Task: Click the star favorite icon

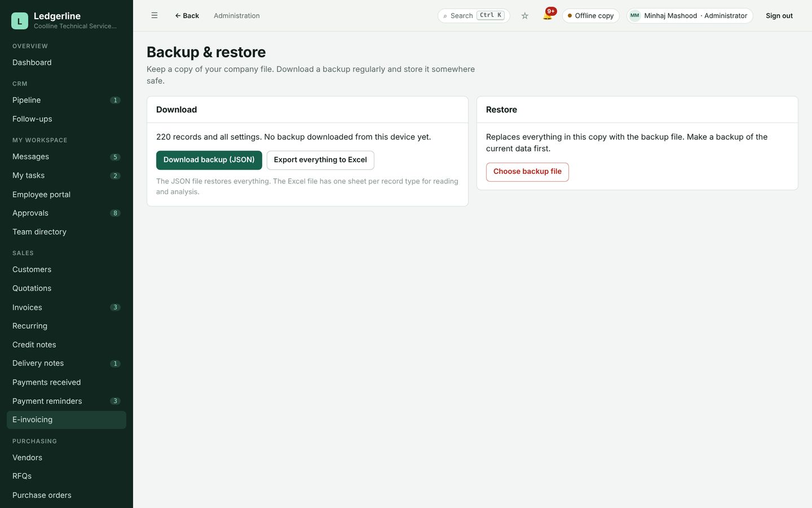Action: 525,16
